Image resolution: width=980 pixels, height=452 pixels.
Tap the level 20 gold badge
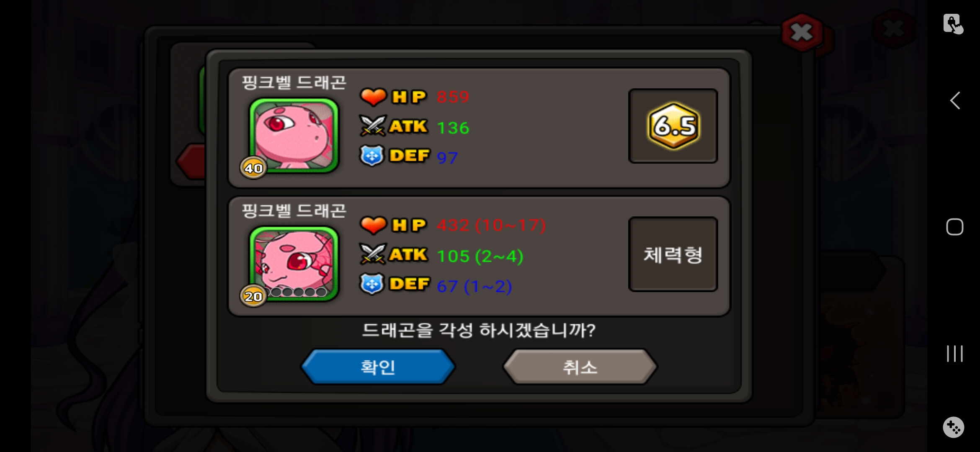pos(253,296)
